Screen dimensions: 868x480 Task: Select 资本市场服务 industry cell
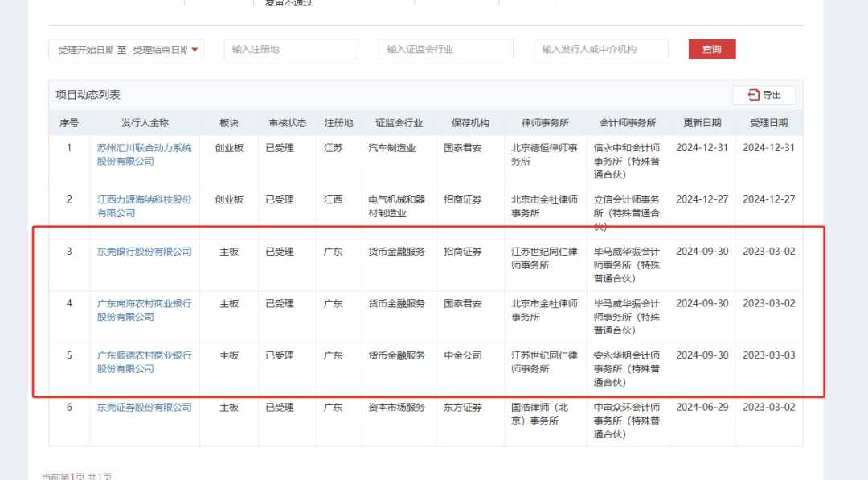coord(396,408)
